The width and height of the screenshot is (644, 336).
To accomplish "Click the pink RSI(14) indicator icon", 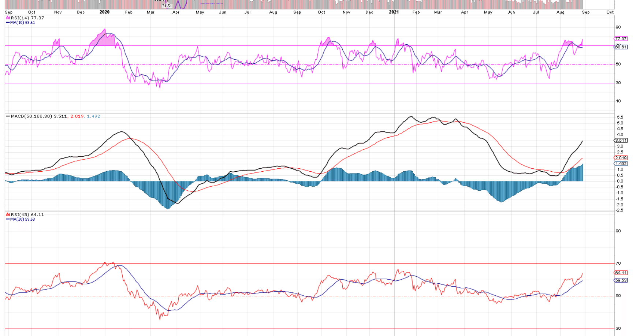I will click(8, 18).
